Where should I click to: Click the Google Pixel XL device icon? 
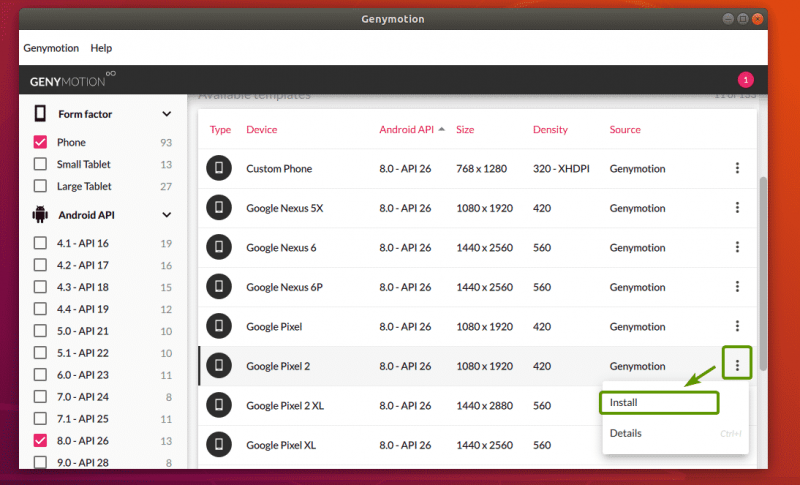click(x=219, y=445)
